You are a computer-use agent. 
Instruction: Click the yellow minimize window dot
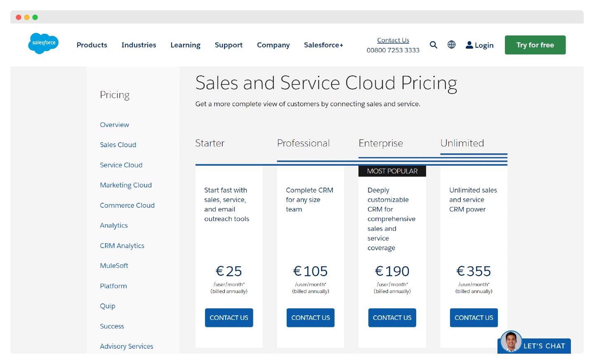coord(27,17)
